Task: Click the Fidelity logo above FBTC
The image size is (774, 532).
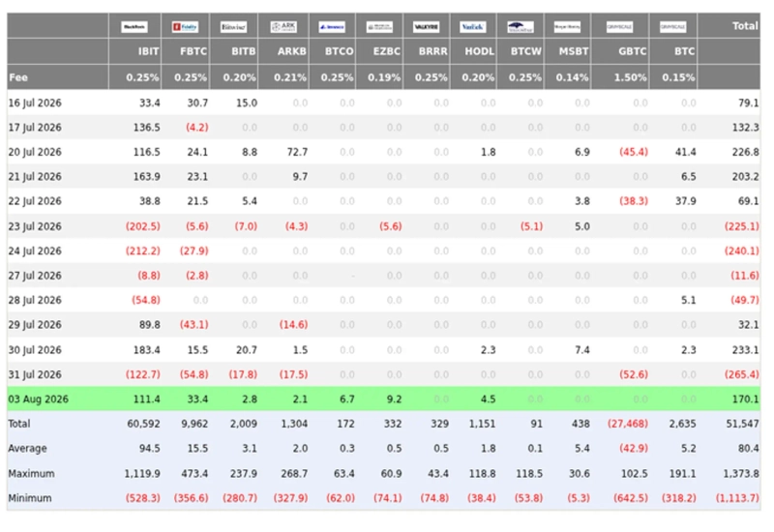Action: pos(185,27)
